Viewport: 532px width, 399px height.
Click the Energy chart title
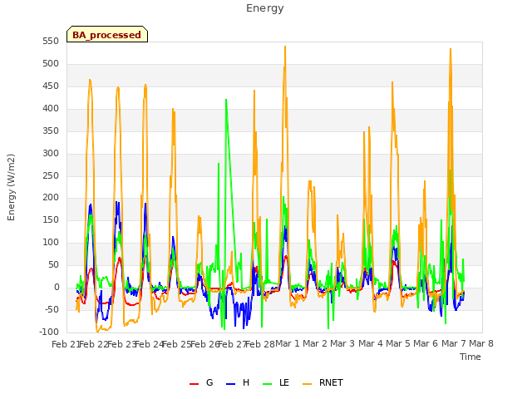(x=265, y=8)
